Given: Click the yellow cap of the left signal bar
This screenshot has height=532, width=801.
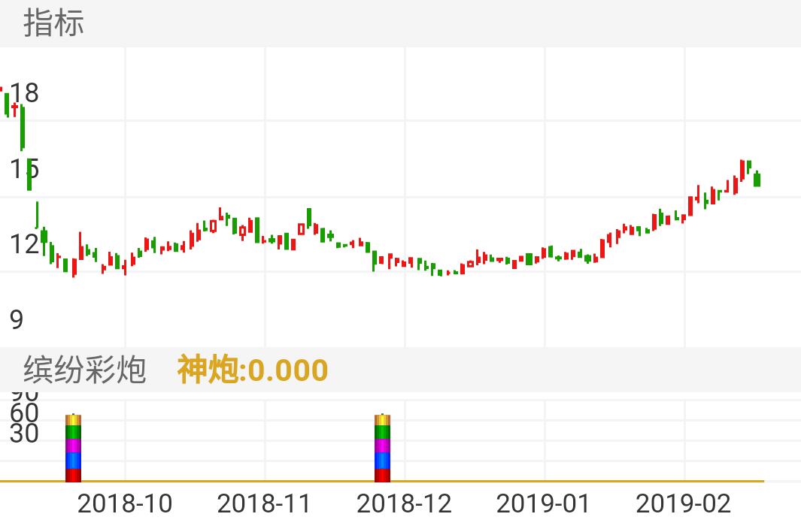Looking at the screenshot, I should (x=73, y=419).
